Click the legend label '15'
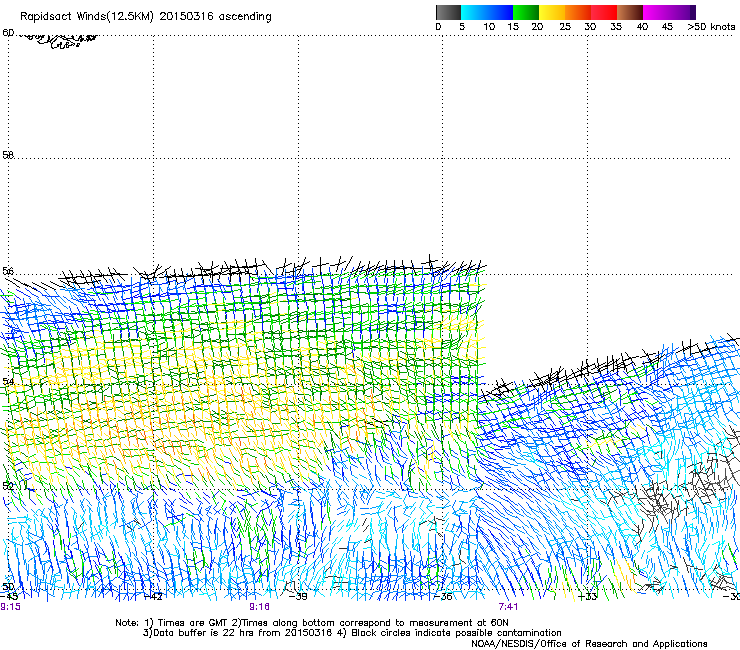Viewport: 740px width, 650px height. pos(513,27)
